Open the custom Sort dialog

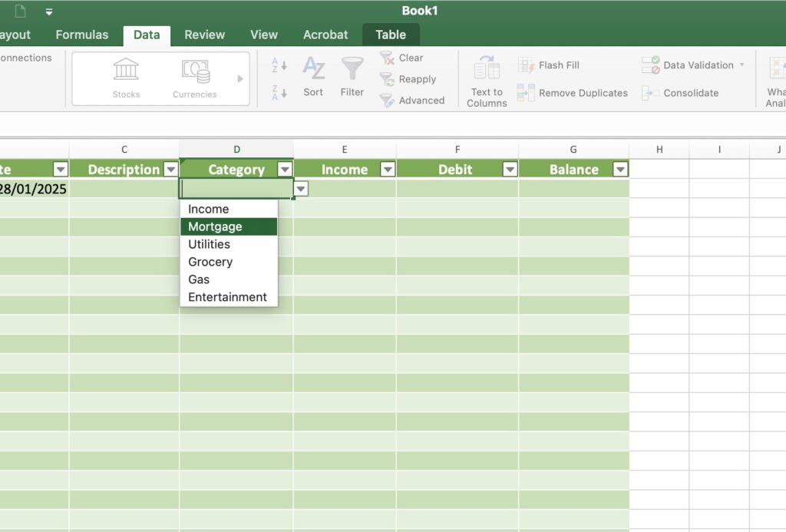pos(313,77)
